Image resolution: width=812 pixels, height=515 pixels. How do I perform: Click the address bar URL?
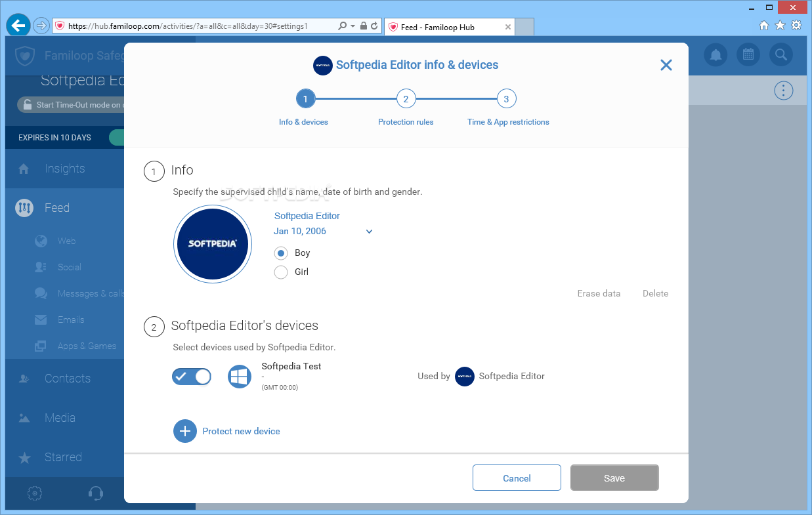pos(188,26)
